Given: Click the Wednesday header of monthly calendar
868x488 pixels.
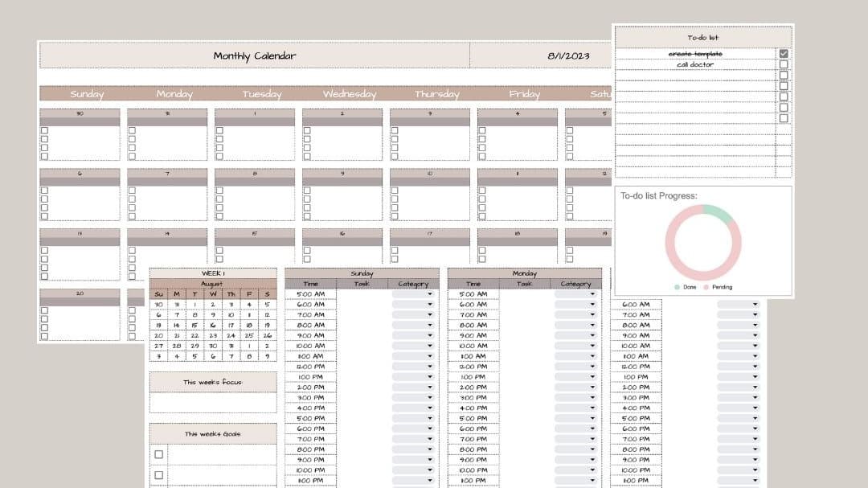Looking at the screenshot, I should (x=350, y=93).
